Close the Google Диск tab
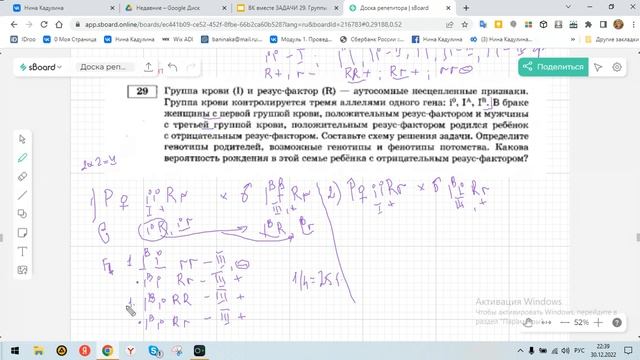This screenshot has width=640, height=360. [x=224, y=8]
